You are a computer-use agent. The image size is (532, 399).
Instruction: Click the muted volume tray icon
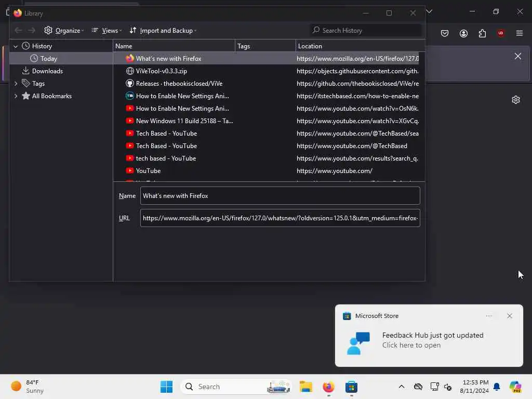[448, 387]
